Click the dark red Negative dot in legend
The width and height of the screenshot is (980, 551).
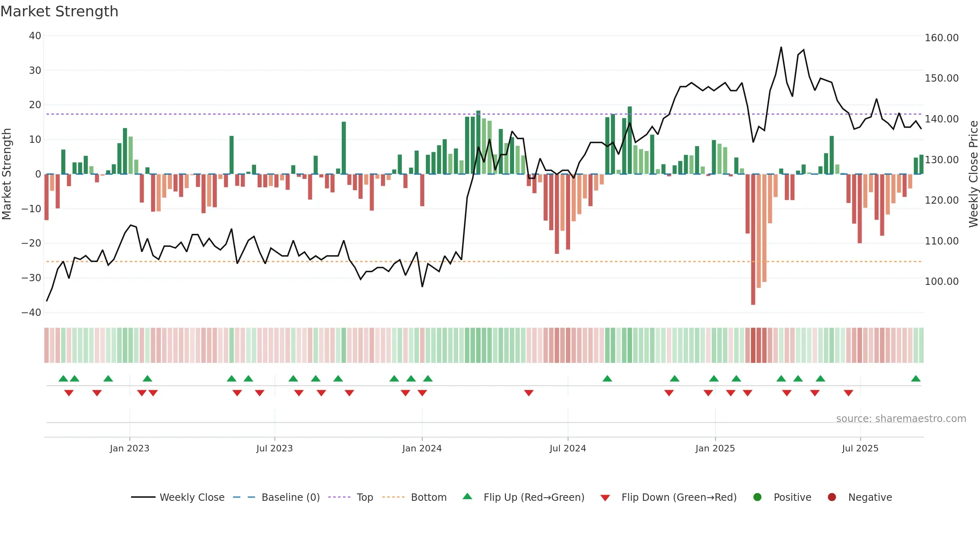pos(832,497)
